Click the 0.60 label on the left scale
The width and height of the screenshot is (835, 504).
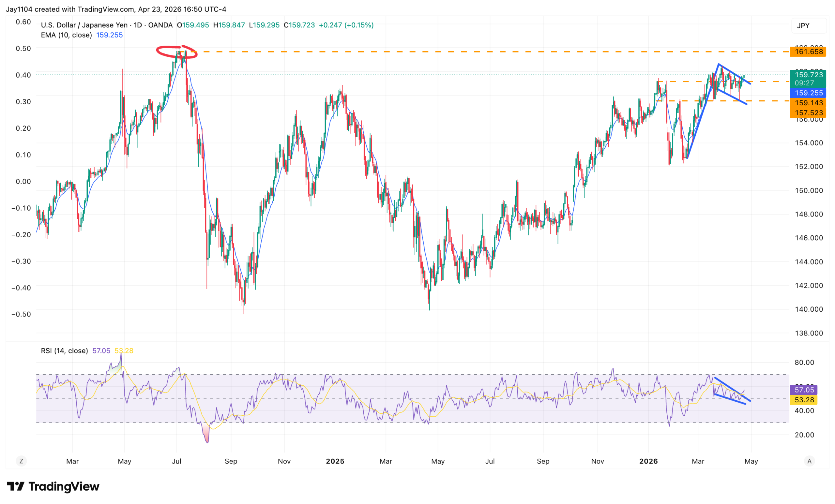23,22
